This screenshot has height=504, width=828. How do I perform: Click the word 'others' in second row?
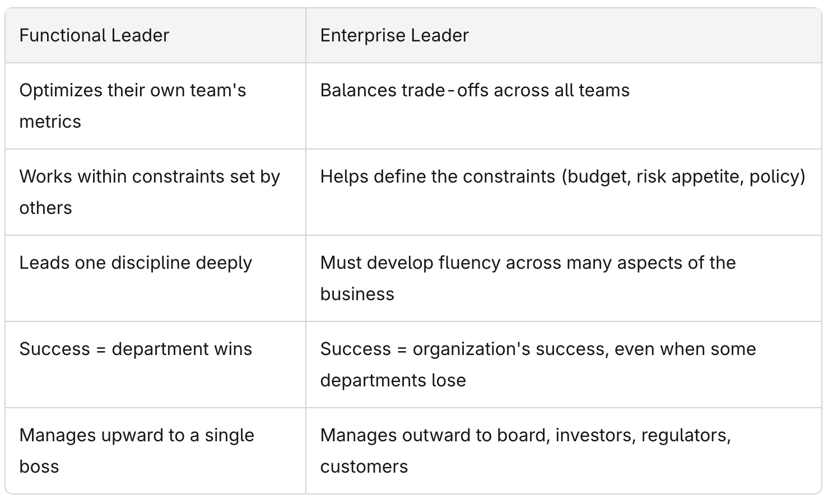[46, 208]
